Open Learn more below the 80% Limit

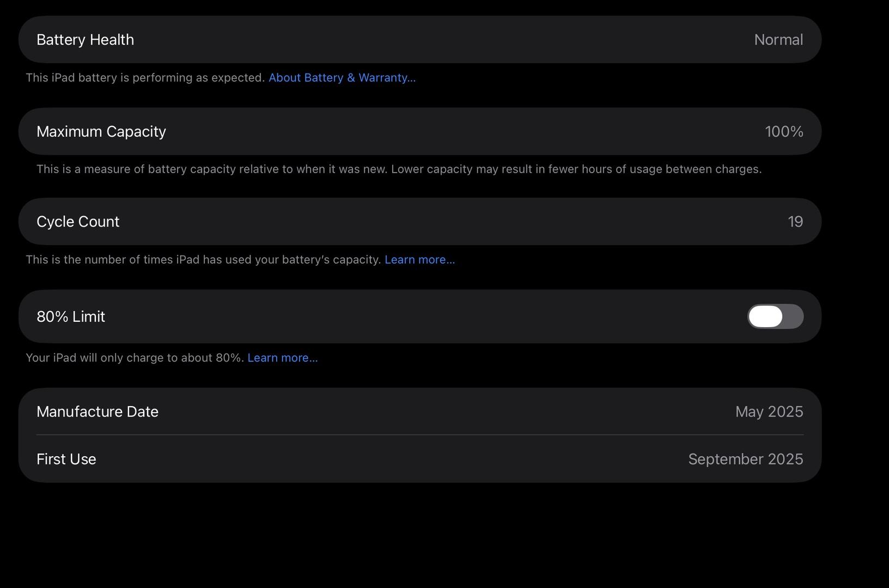click(x=282, y=358)
